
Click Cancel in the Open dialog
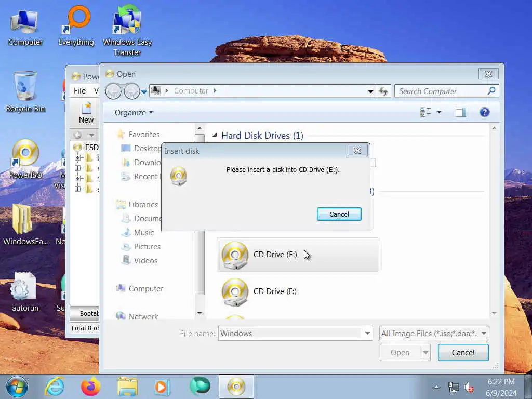(463, 353)
